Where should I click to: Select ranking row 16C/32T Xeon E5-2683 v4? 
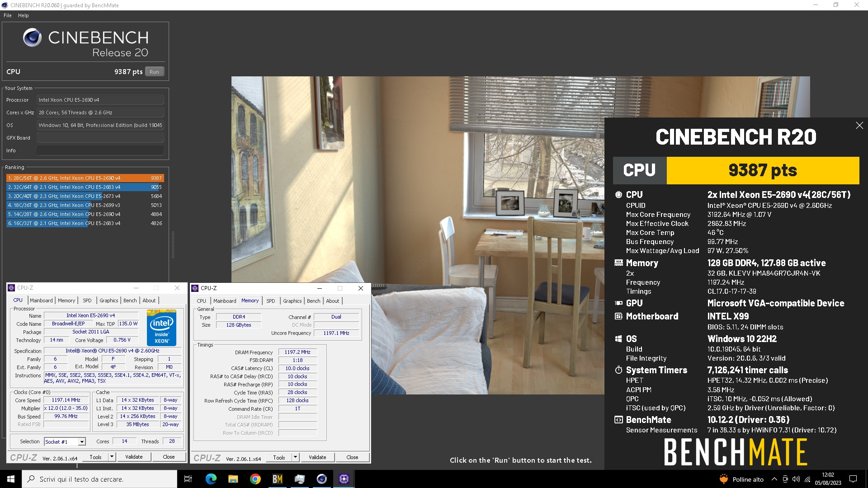click(x=85, y=223)
